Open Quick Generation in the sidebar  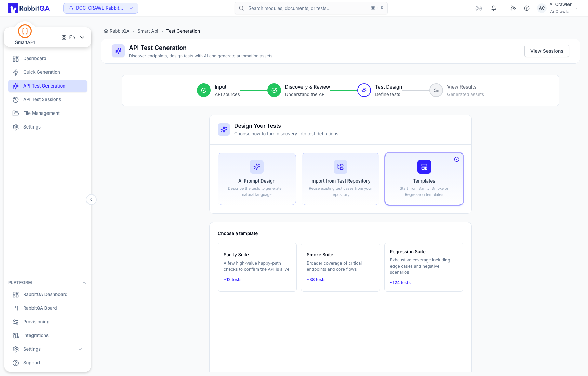click(x=48, y=72)
